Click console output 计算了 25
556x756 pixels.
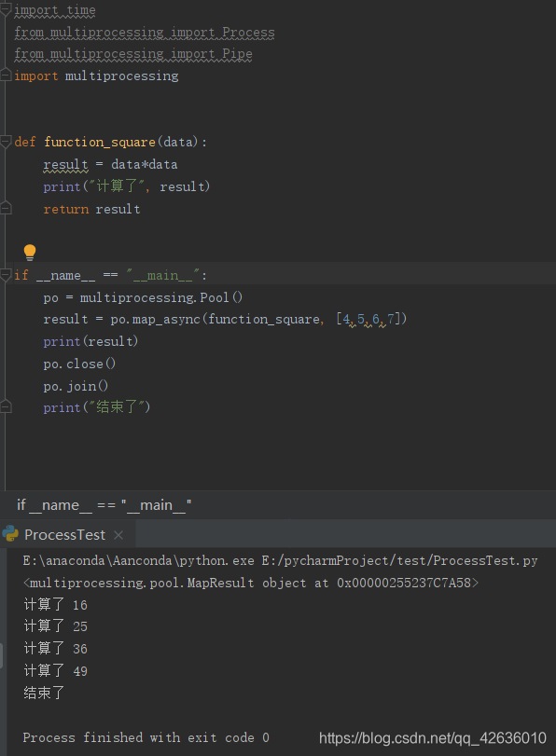point(55,626)
